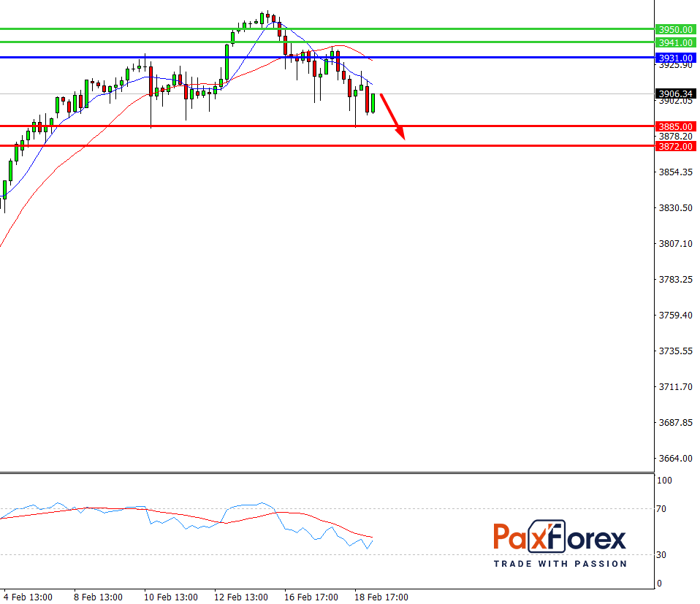Image resolution: width=700 pixels, height=604 pixels.
Task: Select the red 3872.00 support label
Action: pyautogui.click(x=674, y=147)
